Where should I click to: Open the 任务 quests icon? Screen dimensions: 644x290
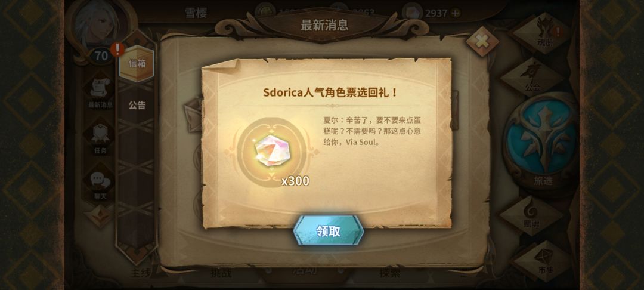click(101, 137)
